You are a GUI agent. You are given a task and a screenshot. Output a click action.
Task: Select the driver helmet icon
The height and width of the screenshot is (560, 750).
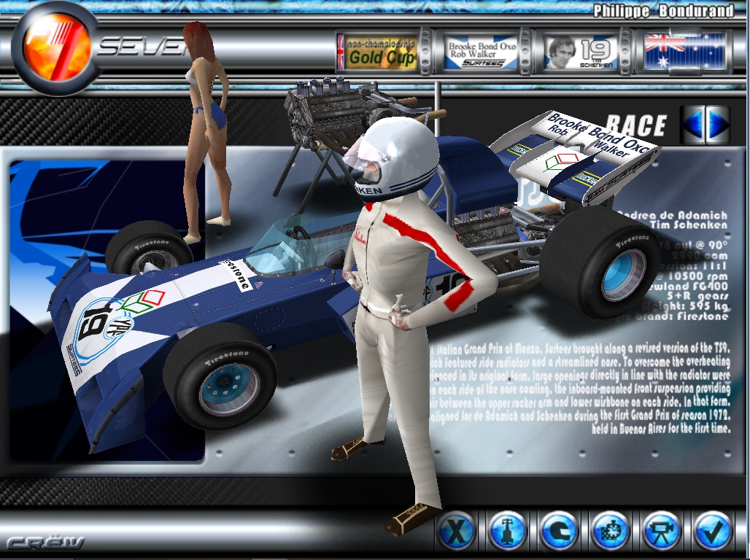pyautogui.click(x=559, y=531)
